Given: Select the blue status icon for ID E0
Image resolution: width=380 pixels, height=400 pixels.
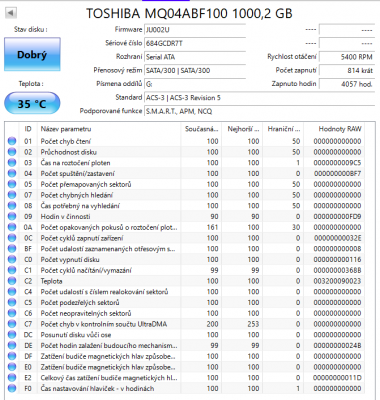Looking at the screenshot, I should [x=12, y=367].
